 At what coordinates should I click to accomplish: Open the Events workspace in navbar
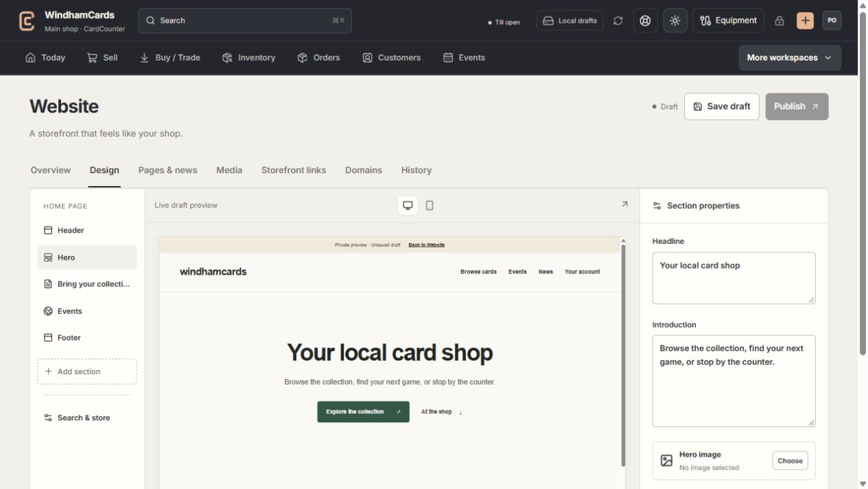(465, 58)
